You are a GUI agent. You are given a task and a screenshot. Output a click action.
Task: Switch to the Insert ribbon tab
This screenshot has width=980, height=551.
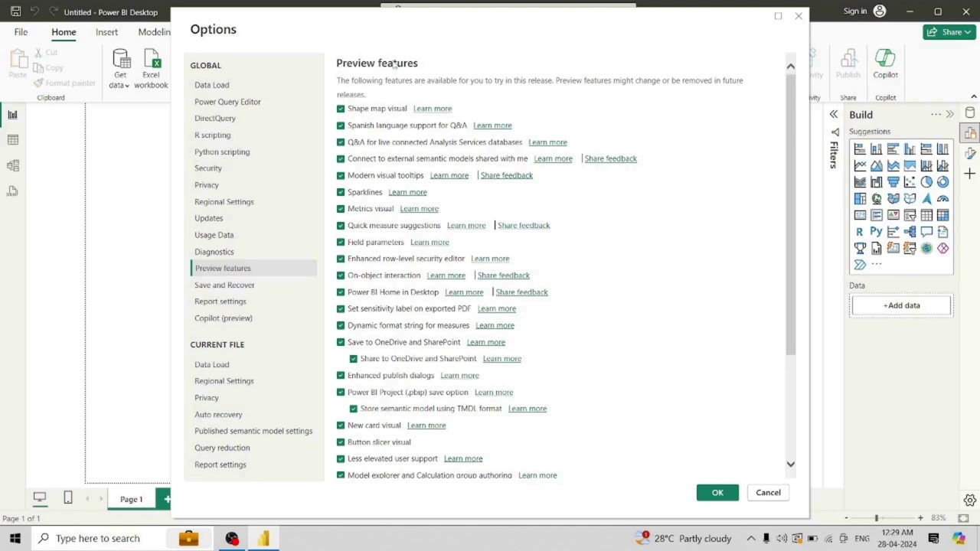[106, 32]
